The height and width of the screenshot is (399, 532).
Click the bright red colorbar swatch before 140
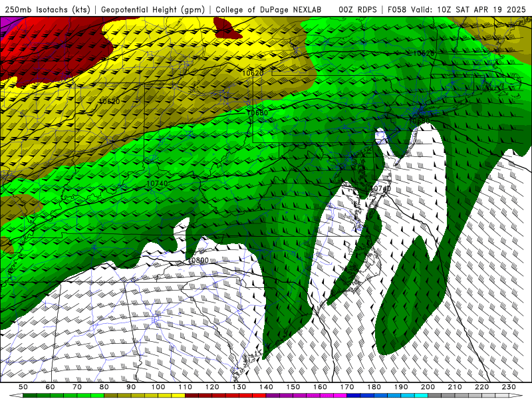click(259, 396)
